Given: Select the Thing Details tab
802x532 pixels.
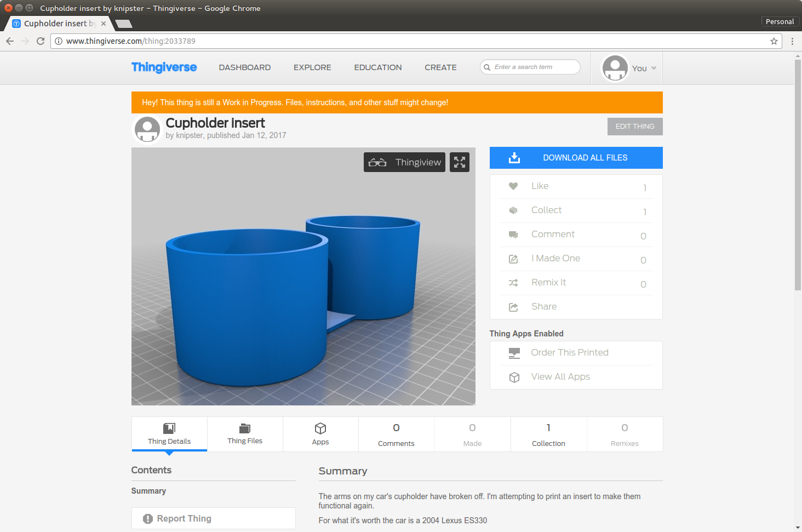Looking at the screenshot, I should pyautogui.click(x=169, y=434).
